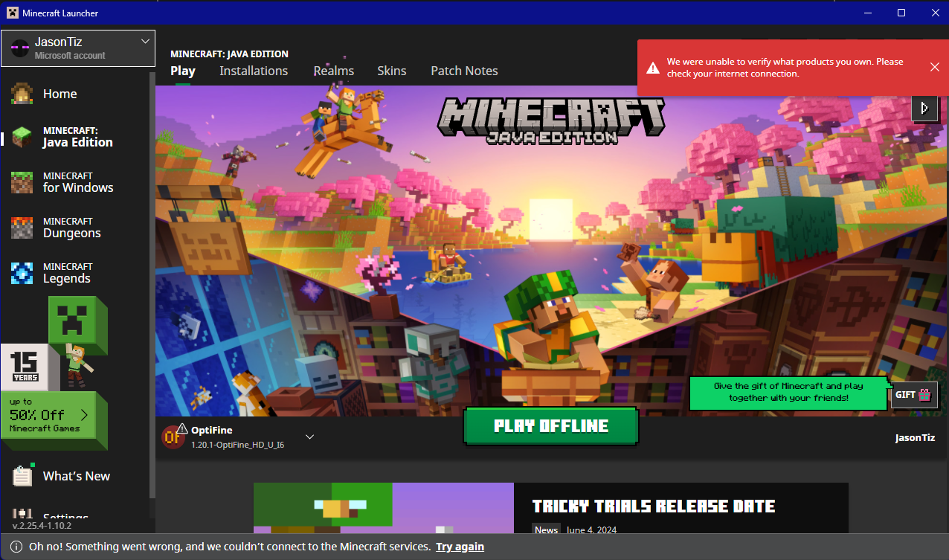Open the Realms tab
The width and height of the screenshot is (949, 560).
click(334, 71)
